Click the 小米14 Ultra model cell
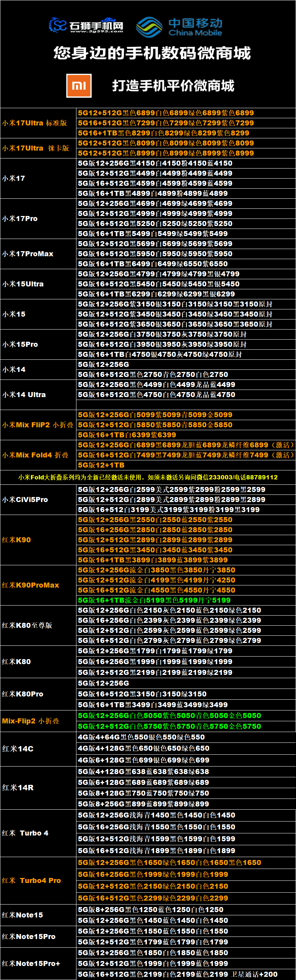296x980 pixels. pyautogui.click(x=24, y=395)
